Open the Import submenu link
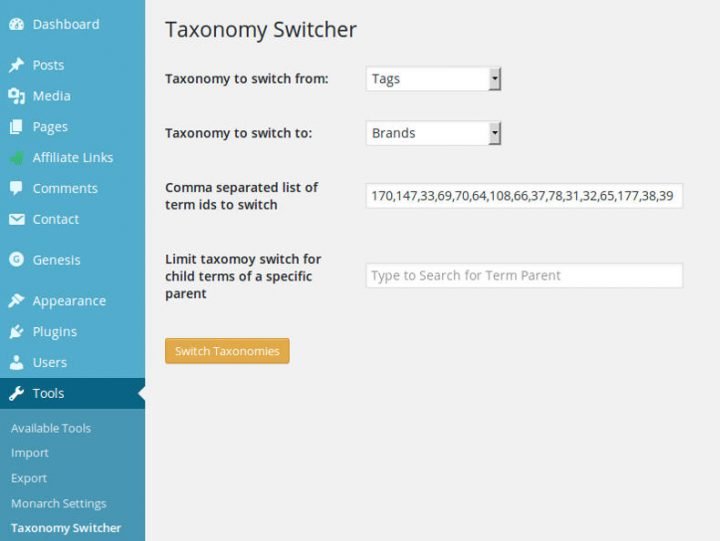Viewport: 720px width, 541px height. pyautogui.click(x=30, y=453)
